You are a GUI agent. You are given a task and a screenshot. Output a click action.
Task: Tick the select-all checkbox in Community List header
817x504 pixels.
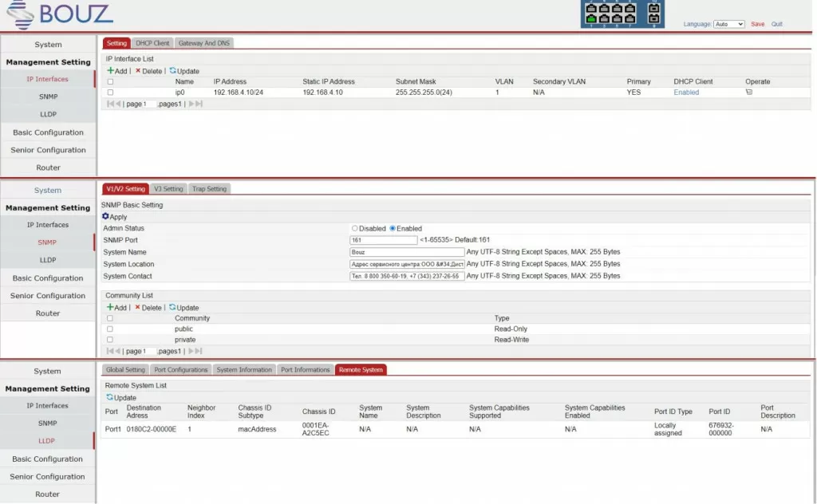(x=109, y=318)
